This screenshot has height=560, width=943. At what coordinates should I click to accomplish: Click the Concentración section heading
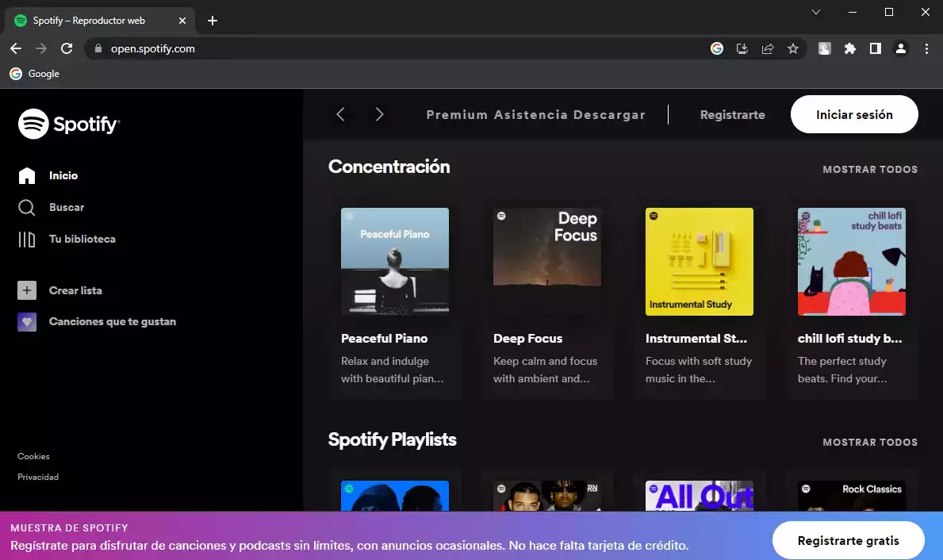click(389, 167)
